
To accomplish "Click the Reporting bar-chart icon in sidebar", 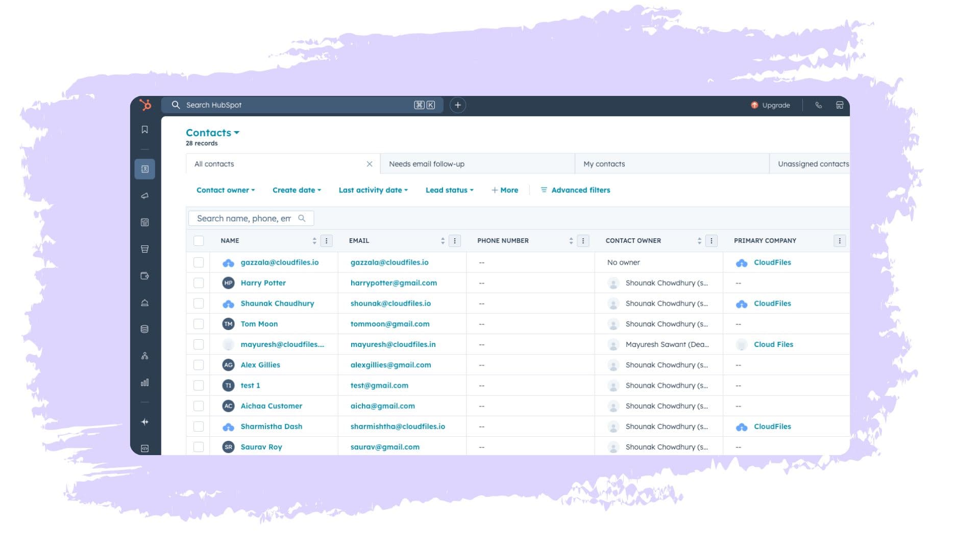I will coord(145,382).
